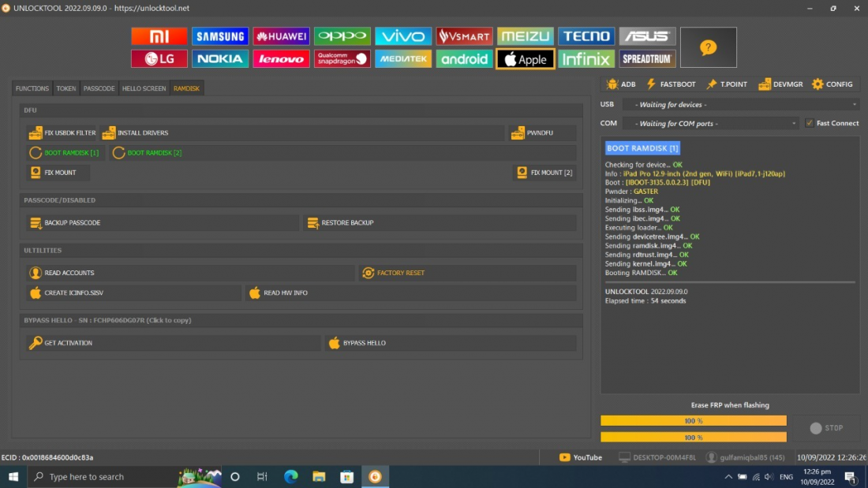Viewport: 868px width, 488px height.
Task: Click CREATE ICINFO.SISV button
Action: pyautogui.click(x=133, y=292)
